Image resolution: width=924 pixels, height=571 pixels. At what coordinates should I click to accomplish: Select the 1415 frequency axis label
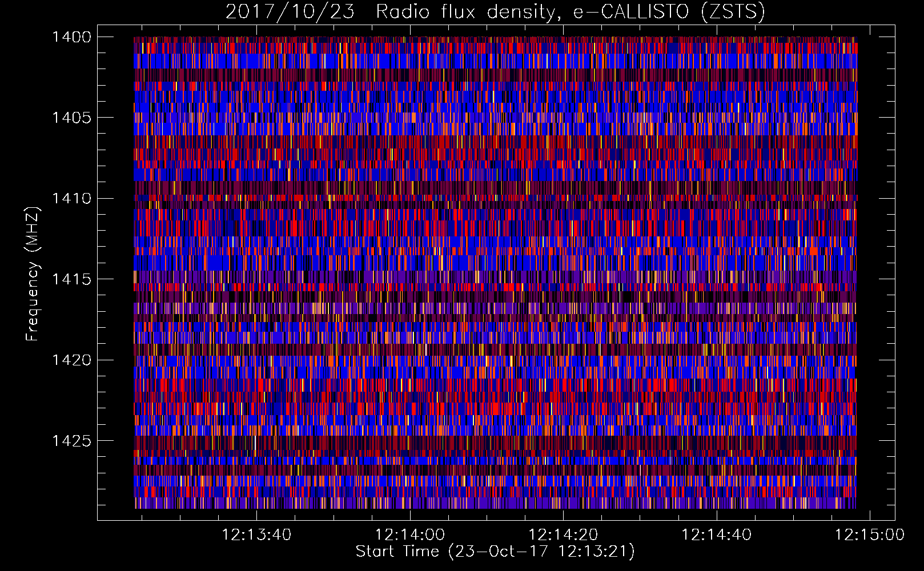pos(71,279)
